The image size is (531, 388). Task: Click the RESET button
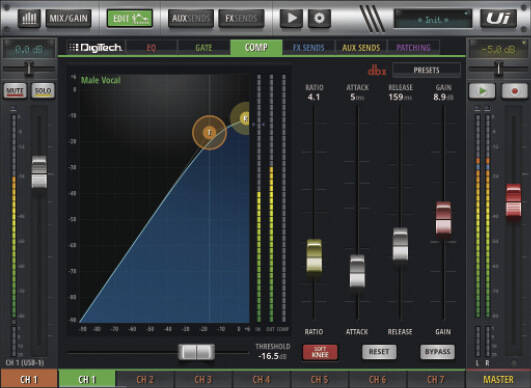point(379,352)
